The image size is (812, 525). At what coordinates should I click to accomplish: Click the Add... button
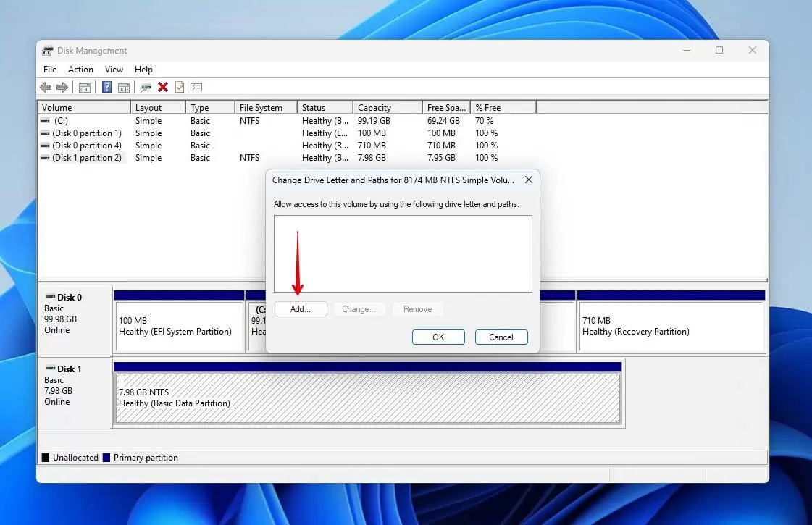(x=301, y=309)
